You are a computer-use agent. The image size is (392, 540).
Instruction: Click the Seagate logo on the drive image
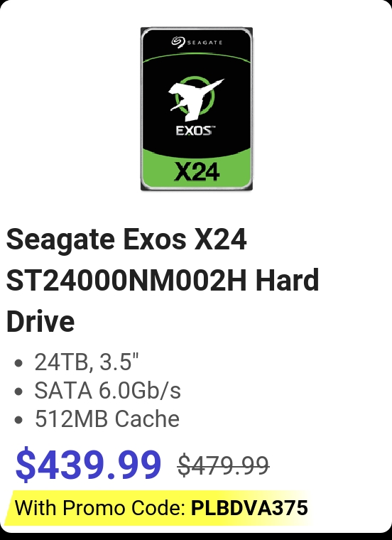click(197, 43)
